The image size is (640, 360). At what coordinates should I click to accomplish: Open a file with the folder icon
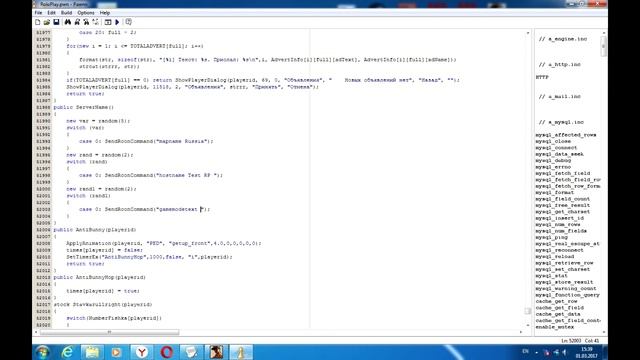47,22
